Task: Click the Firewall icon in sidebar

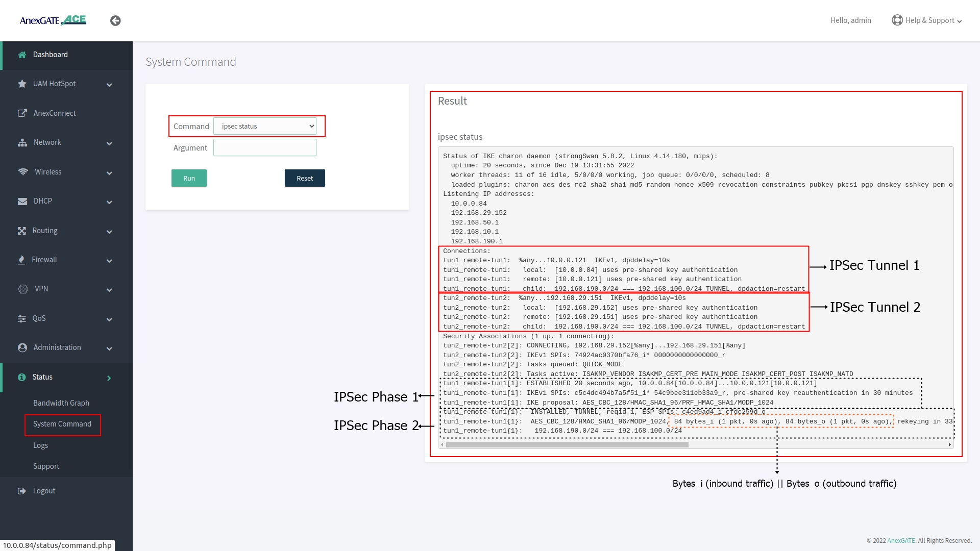Action: point(21,260)
